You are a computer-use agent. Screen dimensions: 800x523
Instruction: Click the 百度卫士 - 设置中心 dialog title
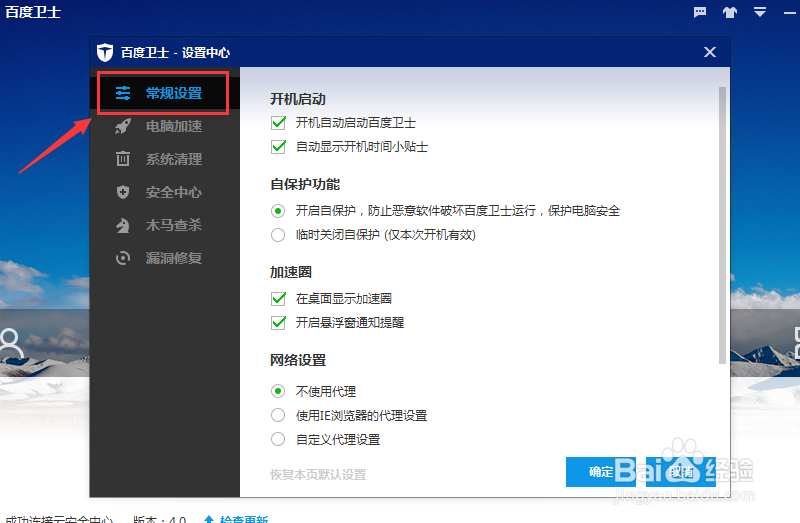click(176, 53)
